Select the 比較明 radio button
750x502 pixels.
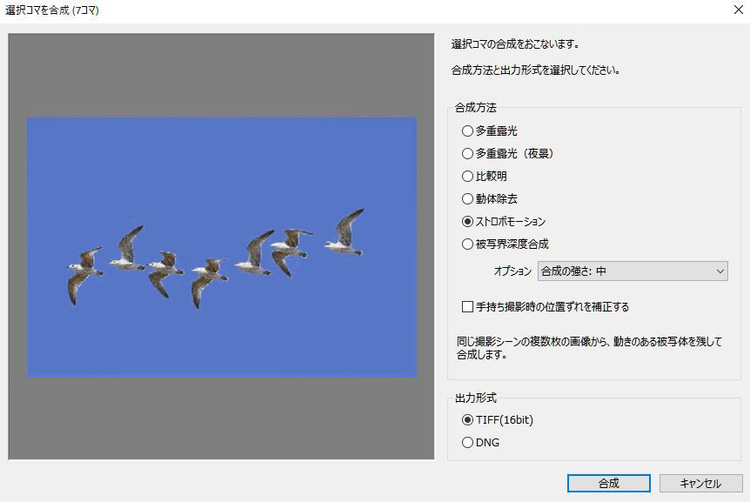tap(467, 176)
